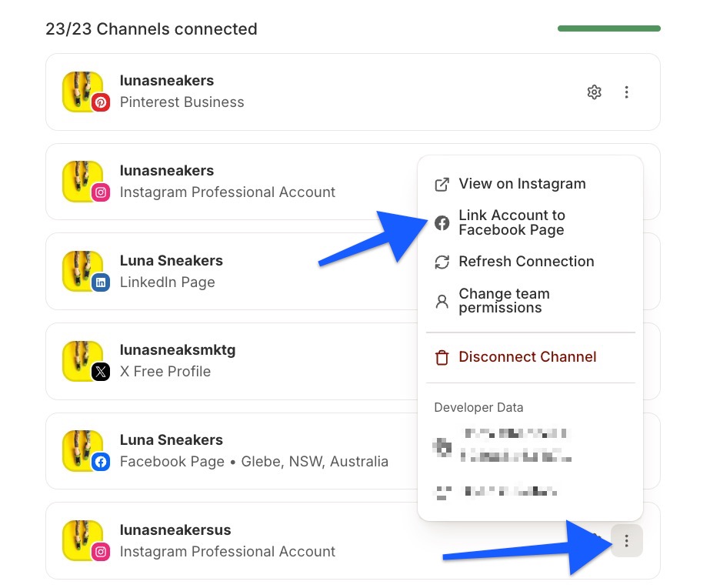Click the Instagram badge on lunasneakers avatar

pyautogui.click(x=100, y=191)
